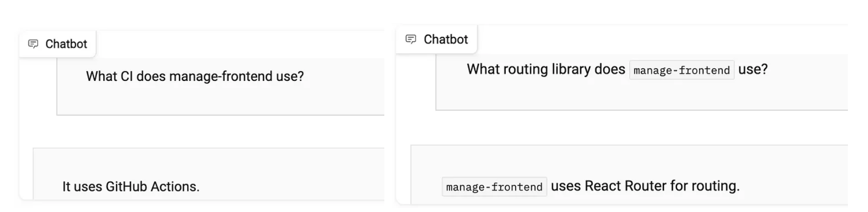Image resolution: width=868 pixels, height=212 pixels.
Task: Click the manage-frontend code chip in the React Router reply
Action: coord(494,187)
